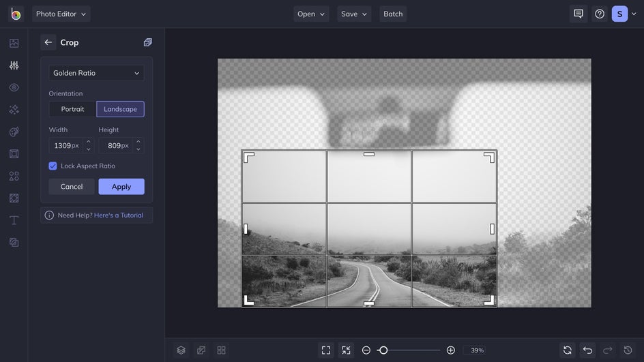This screenshot has height=362, width=644.
Task: Open the Textures sidebar icon
Action: coord(14,243)
